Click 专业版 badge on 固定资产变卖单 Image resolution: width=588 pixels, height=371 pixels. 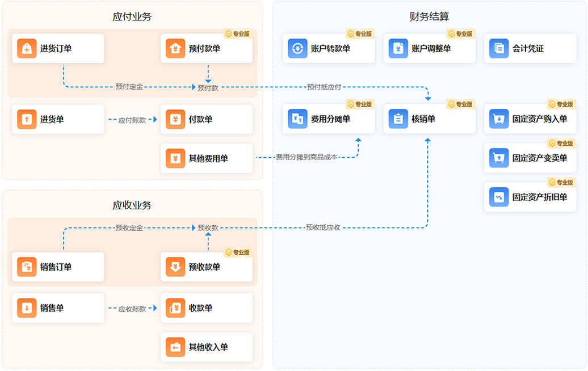pos(561,143)
